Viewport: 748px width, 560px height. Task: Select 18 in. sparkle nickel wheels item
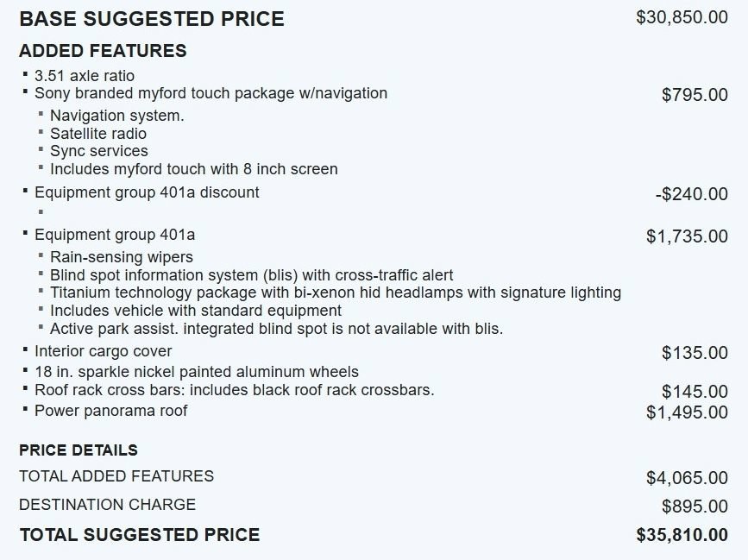(197, 372)
